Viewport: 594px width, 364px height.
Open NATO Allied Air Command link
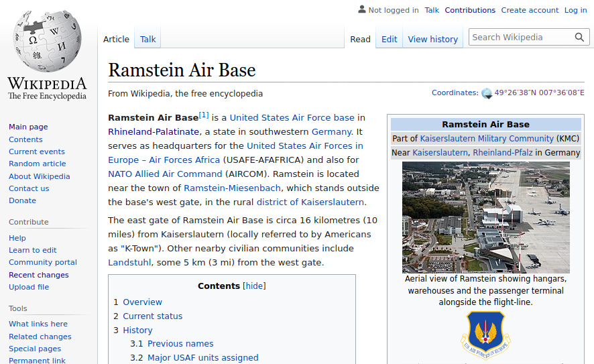tap(165, 174)
